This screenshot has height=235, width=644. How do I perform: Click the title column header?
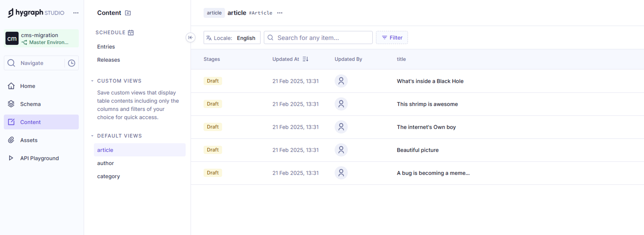401,59
